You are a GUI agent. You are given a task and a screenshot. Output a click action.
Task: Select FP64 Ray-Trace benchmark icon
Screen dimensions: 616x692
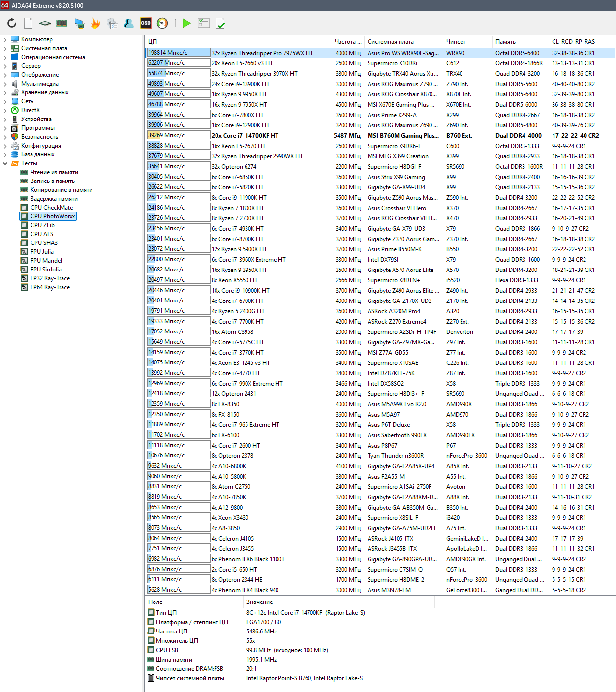[24, 287]
